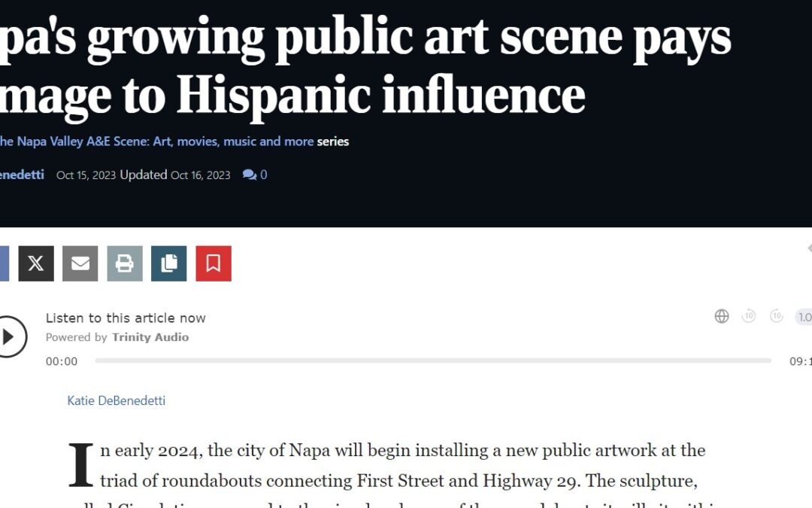The height and width of the screenshot is (508, 812).
Task: Change audio playback speed 1.0
Action: point(804,317)
